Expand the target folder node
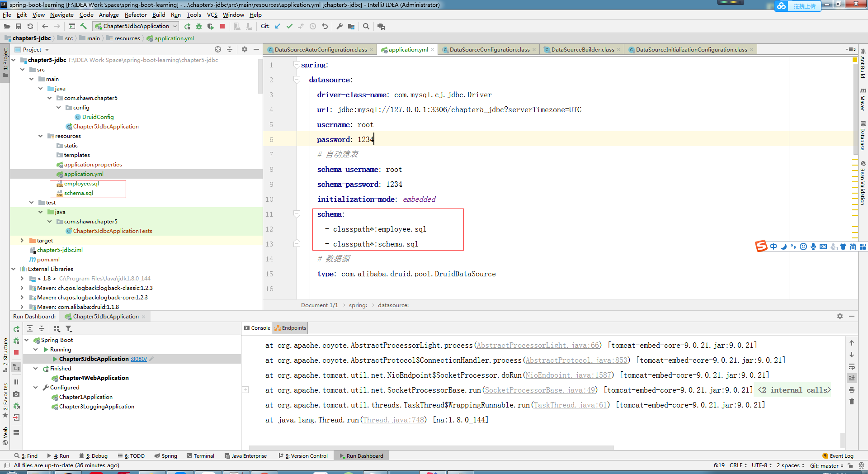This screenshot has width=868, height=474. (22, 241)
